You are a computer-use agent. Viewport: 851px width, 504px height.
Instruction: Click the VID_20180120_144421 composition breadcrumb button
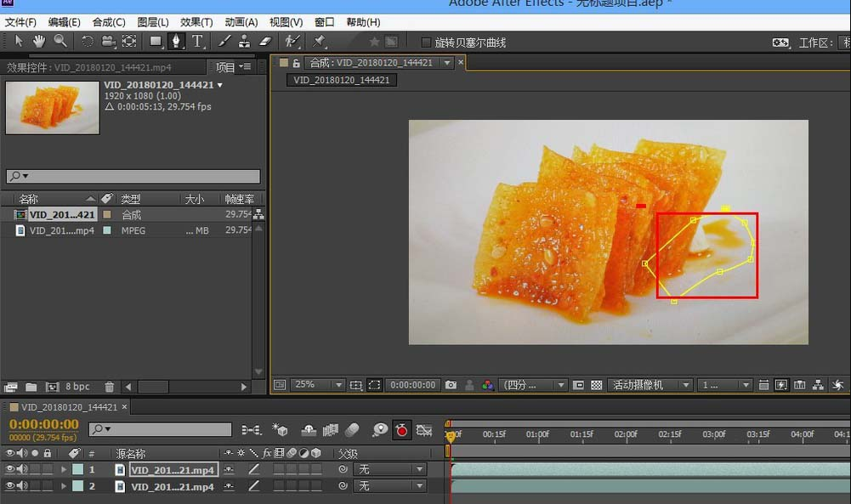[x=342, y=80]
